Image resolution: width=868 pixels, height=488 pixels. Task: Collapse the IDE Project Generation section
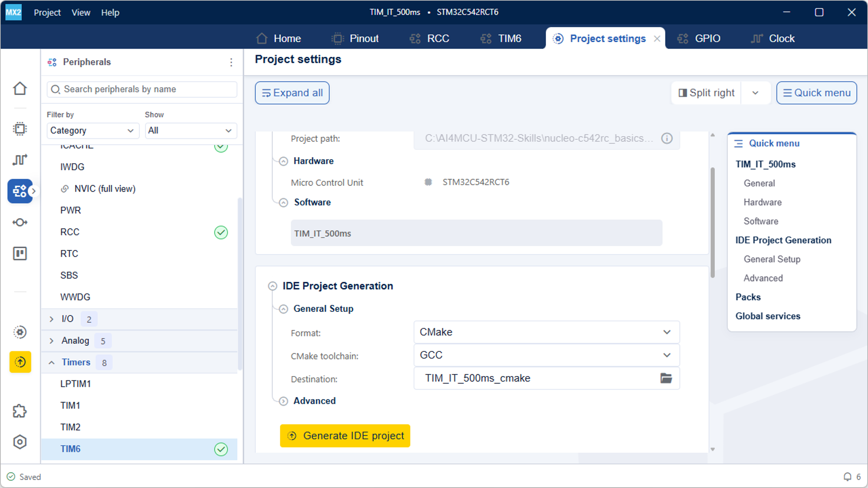(273, 286)
